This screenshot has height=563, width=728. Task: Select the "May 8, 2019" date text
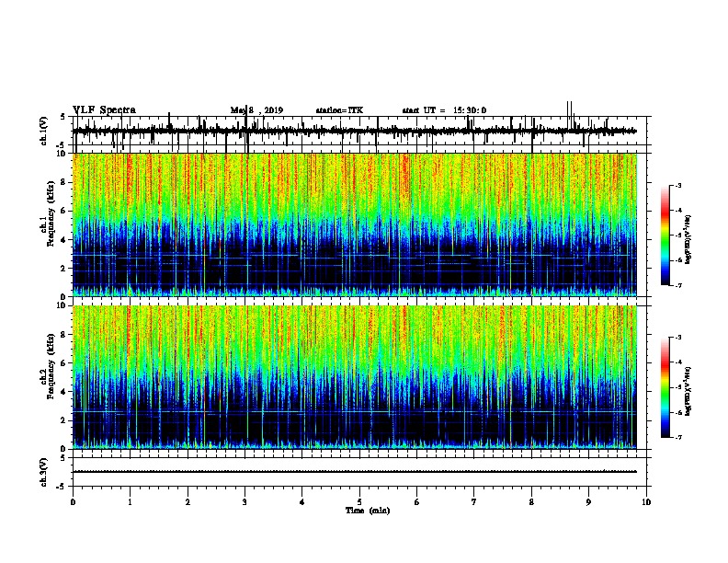[x=256, y=110]
